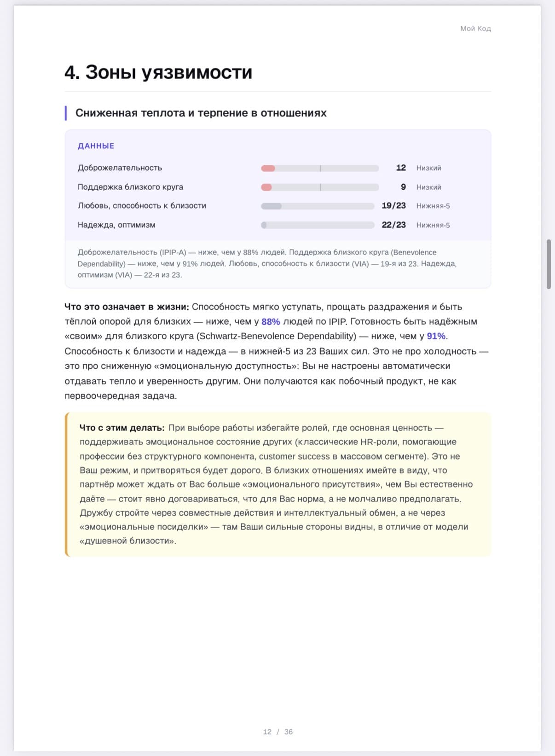
Task: Click the page number "12 / 36"
Action: tap(277, 732)
